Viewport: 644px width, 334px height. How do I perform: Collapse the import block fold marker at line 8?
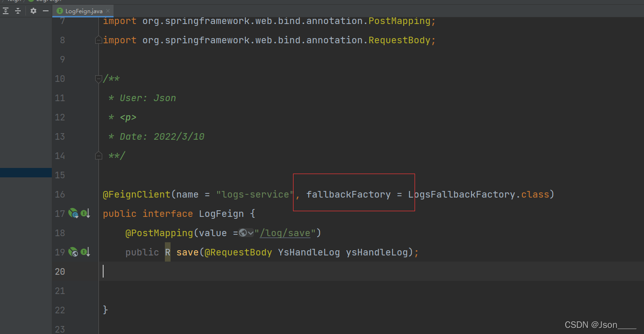(98, 40)
